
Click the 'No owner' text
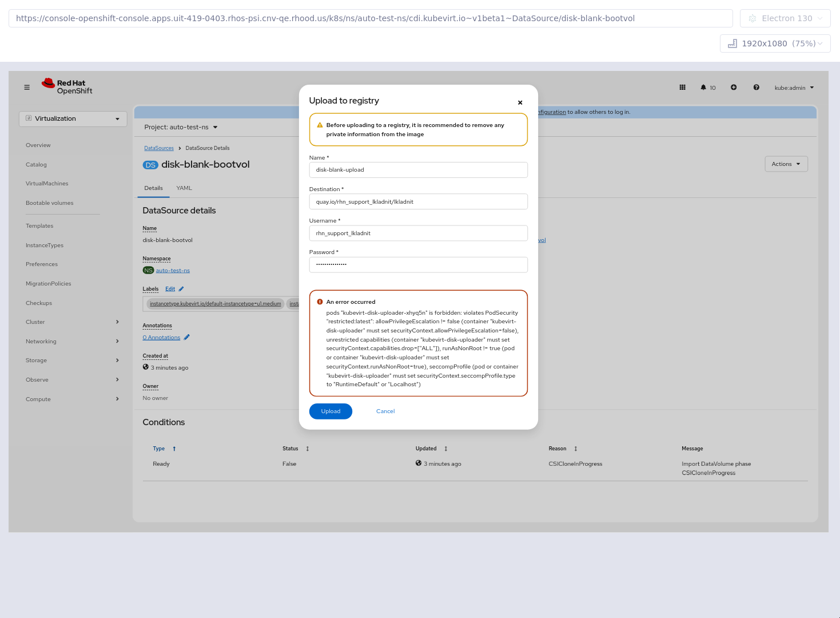[x=156, y=398]
